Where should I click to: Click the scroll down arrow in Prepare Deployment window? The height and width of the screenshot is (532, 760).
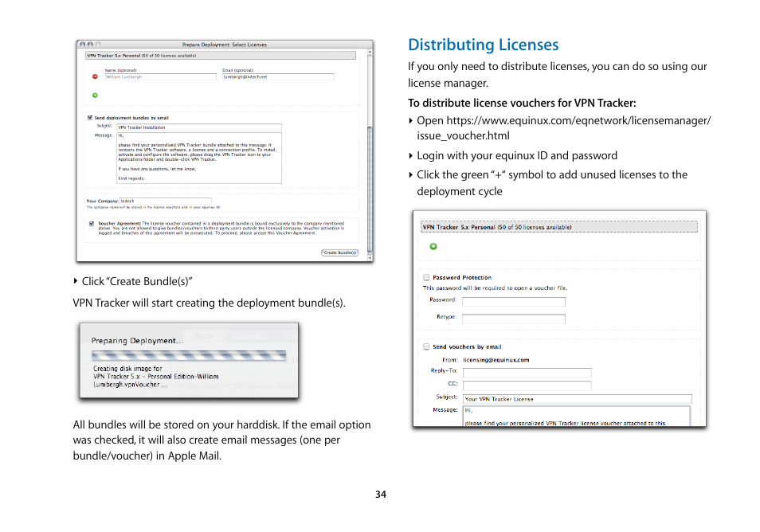[370, 256]
